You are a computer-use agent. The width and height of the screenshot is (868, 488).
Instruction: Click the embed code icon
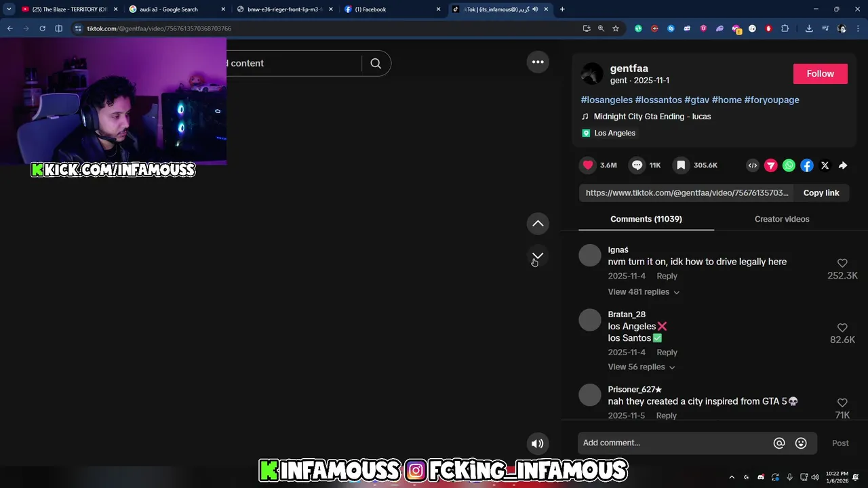753,165
